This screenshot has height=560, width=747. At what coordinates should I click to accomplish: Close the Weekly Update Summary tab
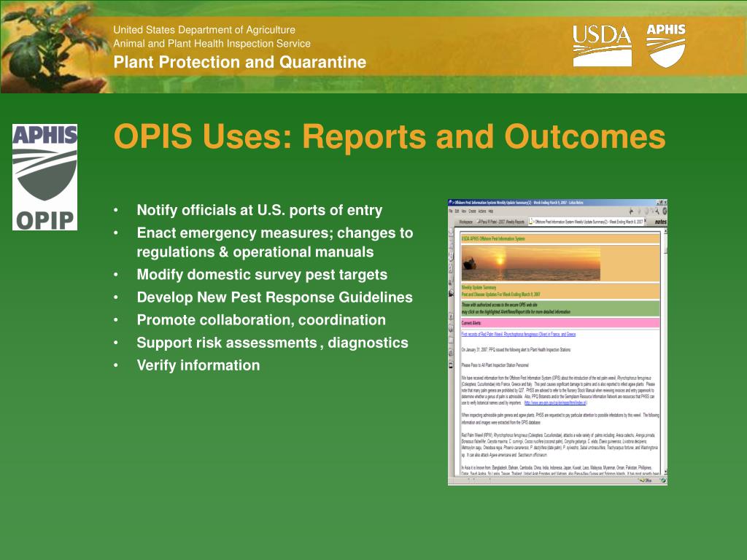point(646,220)
